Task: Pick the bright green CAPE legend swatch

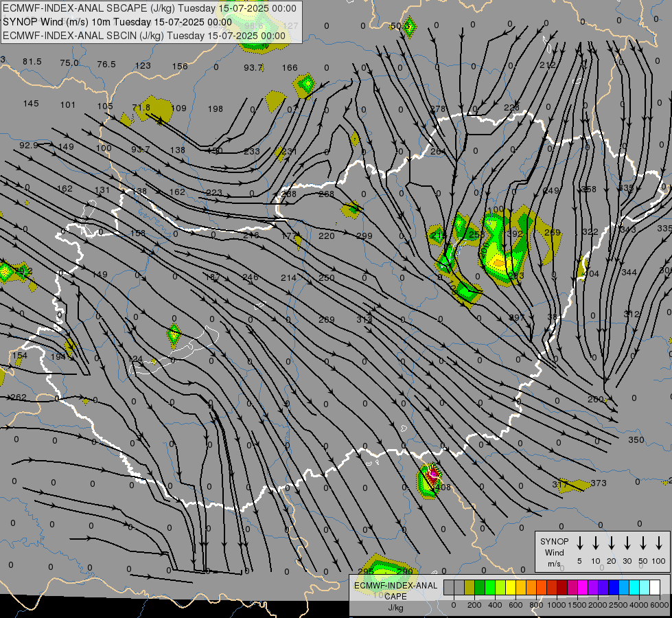Action: coord(490,587)
